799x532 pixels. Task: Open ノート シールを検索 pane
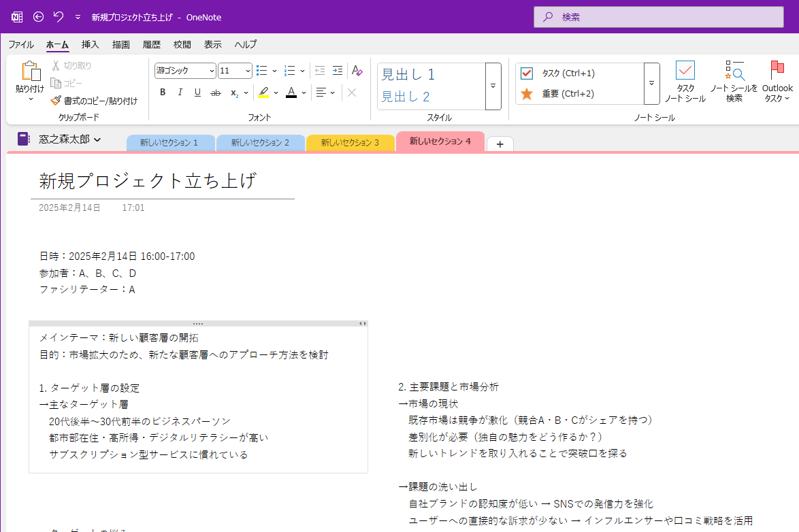pyautogui.click(x=734, y=80)
